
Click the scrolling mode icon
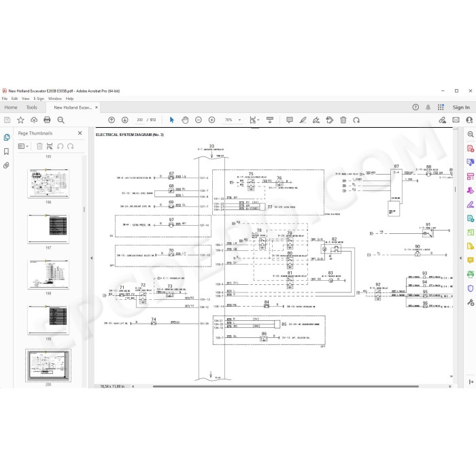pos(269,120)
